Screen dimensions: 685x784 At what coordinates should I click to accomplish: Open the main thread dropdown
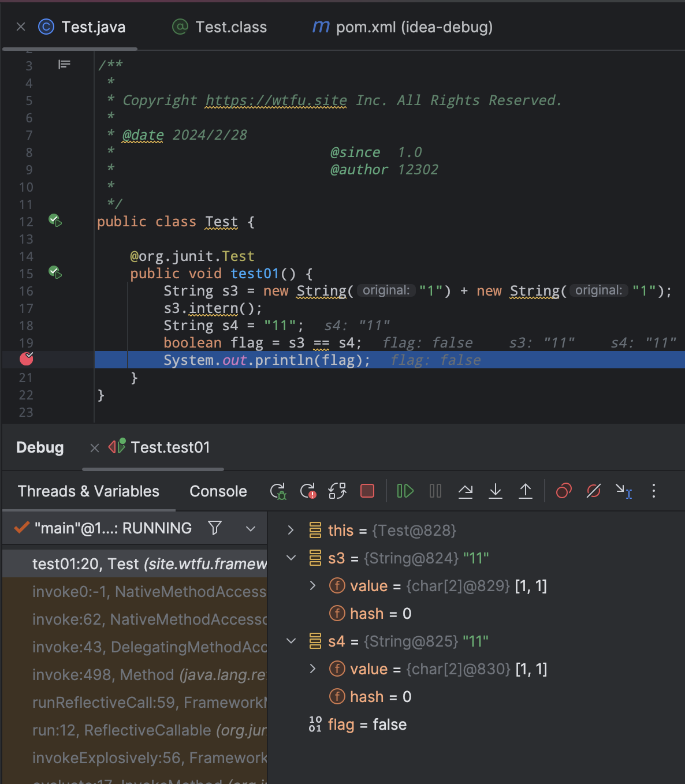(x=251, y=528)
